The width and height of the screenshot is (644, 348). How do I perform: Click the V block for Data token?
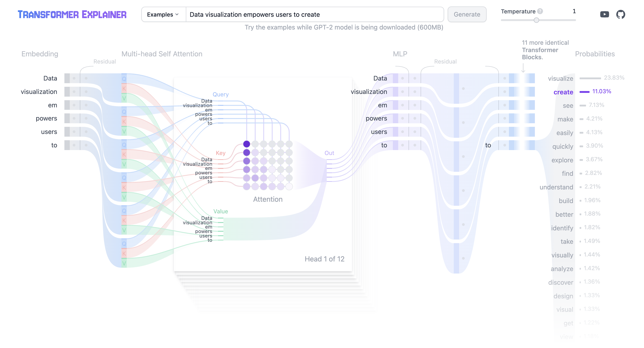tap(124, 98)
